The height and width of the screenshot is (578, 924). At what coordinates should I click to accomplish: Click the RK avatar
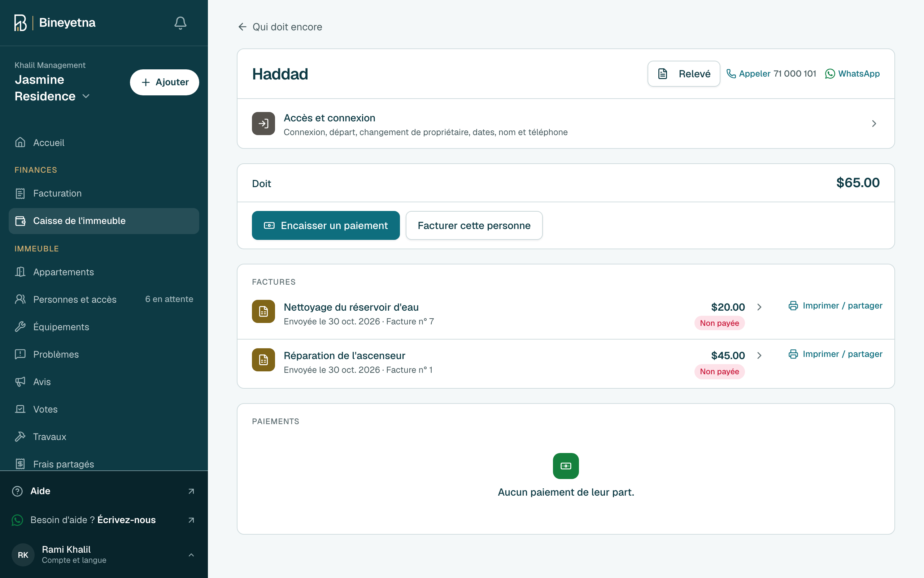[23, 555]
